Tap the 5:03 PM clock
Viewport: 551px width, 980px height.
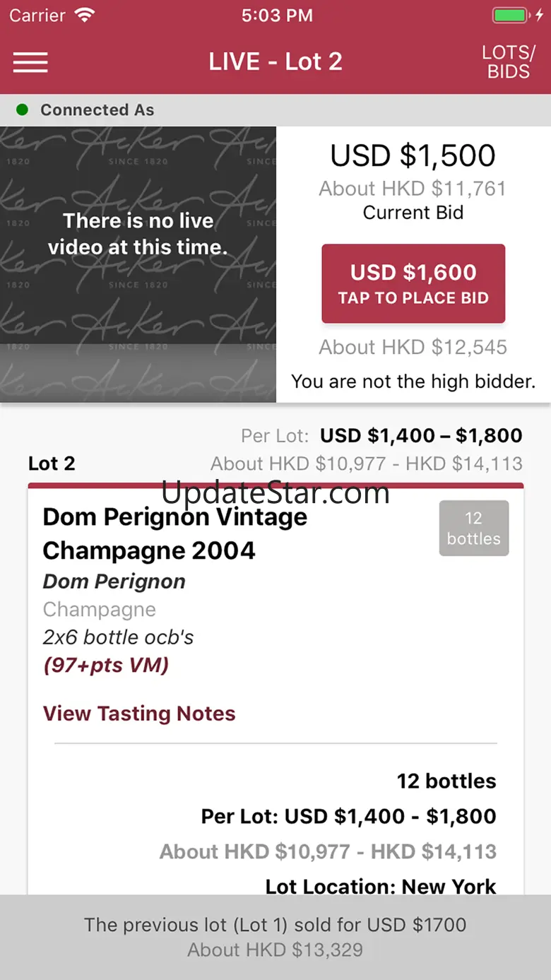click(x=276, y=16)
